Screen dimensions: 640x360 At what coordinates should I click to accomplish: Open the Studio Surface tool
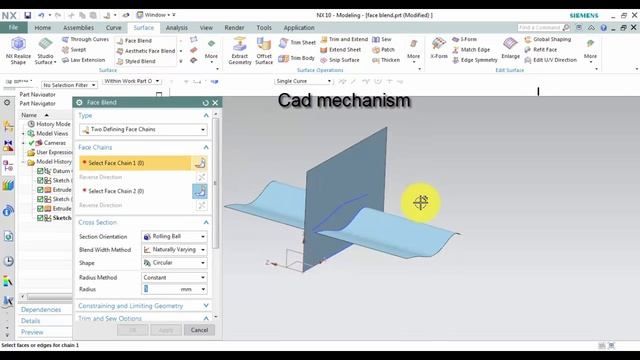[45, 51]
